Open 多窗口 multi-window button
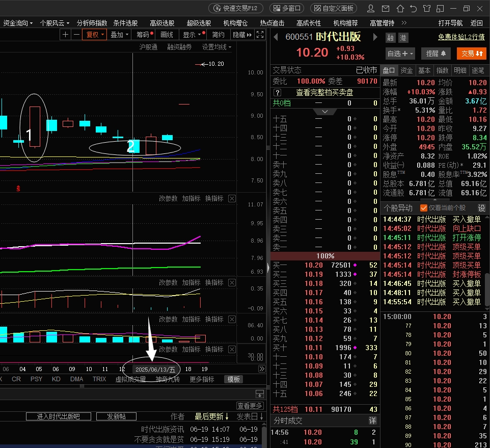Image resolution: width=490 pixels, height=448 pixels. [x=287, y=8]
